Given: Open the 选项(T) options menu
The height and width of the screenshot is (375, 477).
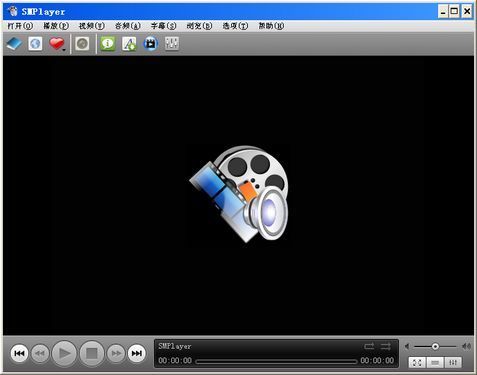Looking at the screenshot, I should click(x=235, y=26).
